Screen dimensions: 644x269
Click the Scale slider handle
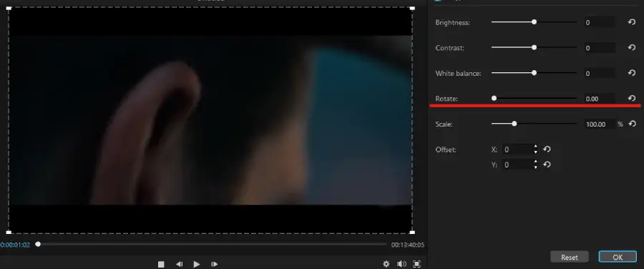pos(514,124)
